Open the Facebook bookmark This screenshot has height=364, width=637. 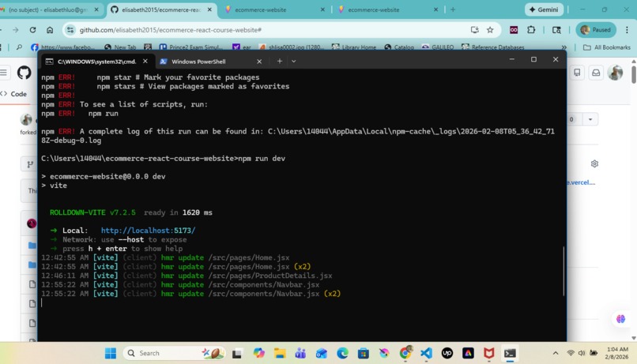63,47
